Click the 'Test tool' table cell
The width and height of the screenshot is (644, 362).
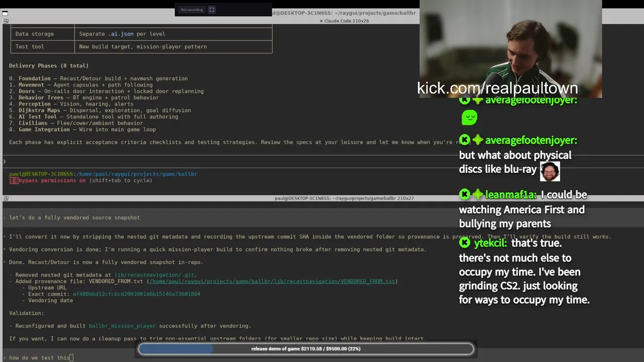(x=42, y=46)
